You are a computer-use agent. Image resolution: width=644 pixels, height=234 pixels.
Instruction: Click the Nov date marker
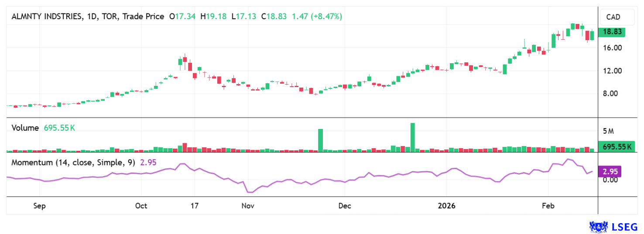(x=247, y=206)
